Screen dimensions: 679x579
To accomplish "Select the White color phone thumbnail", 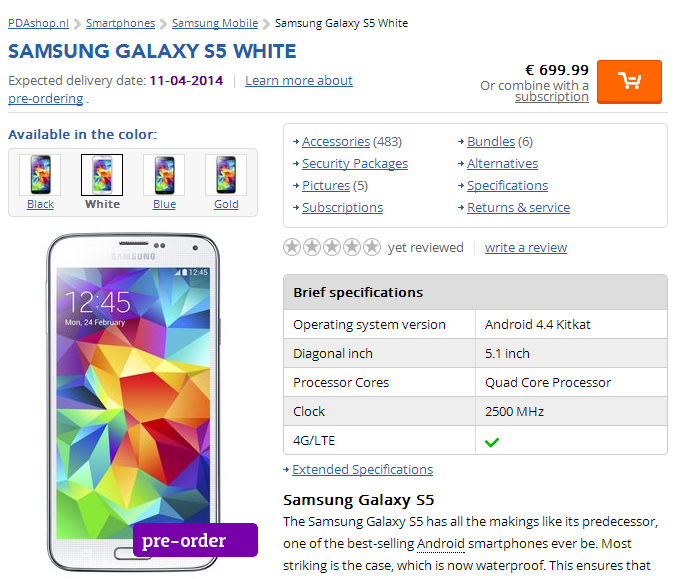I will pyautogui.click(x=102, y=175).
